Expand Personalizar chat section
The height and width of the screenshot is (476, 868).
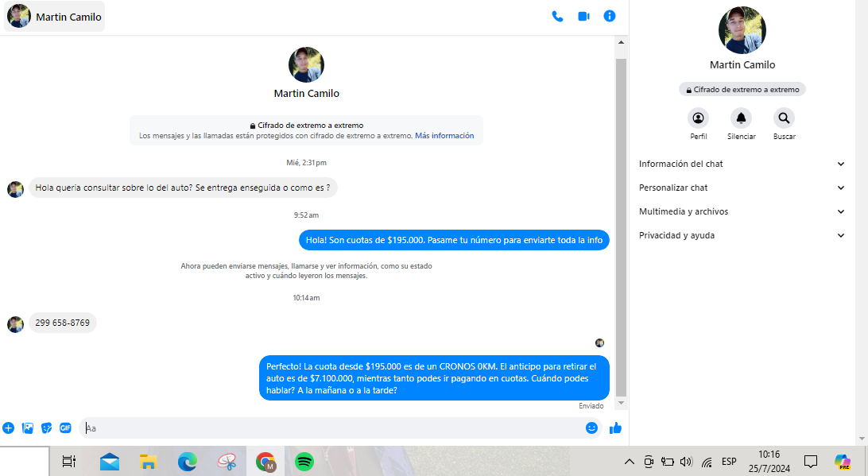coord(742,188)
